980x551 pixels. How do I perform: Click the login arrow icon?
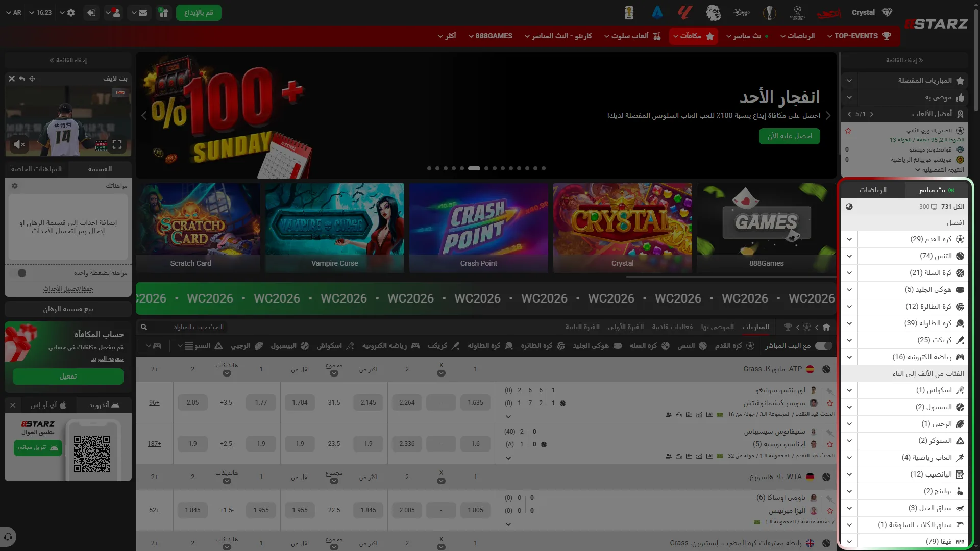tap(91, 13)
